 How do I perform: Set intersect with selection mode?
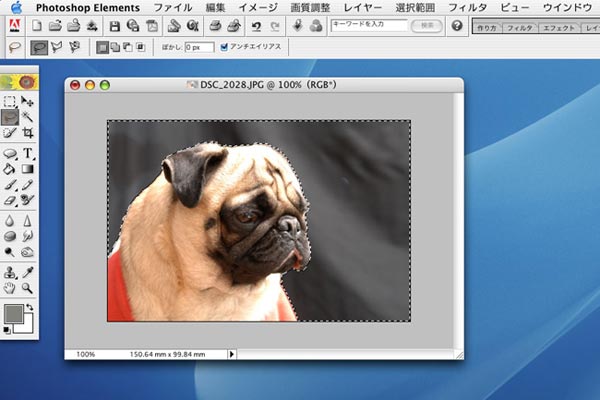coord(140,47)
